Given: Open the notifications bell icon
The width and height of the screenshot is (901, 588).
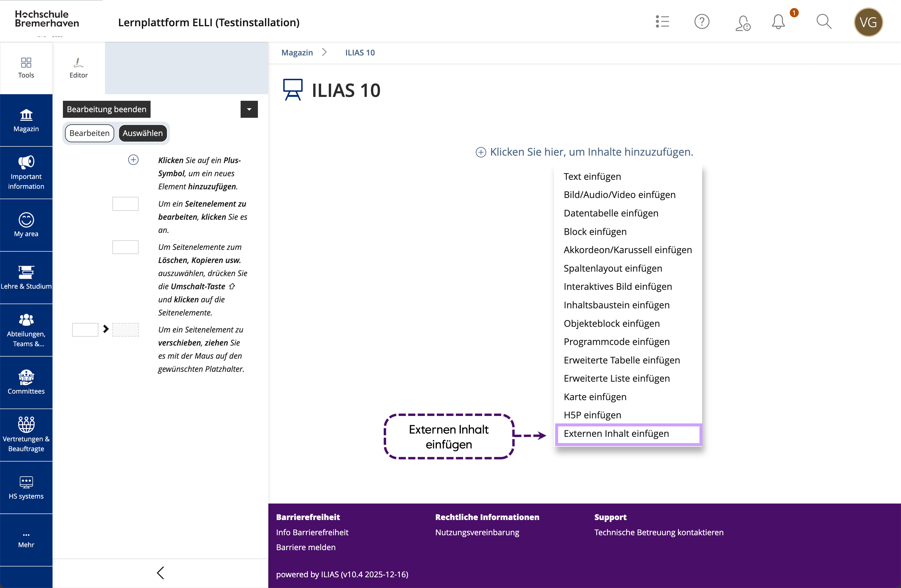Looking at the screenshot, I should (778, 22).
